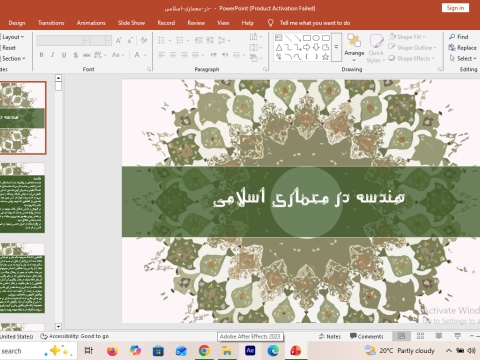Open Align Text options
The width and height of the screenshot is (480, 360).
256,48
